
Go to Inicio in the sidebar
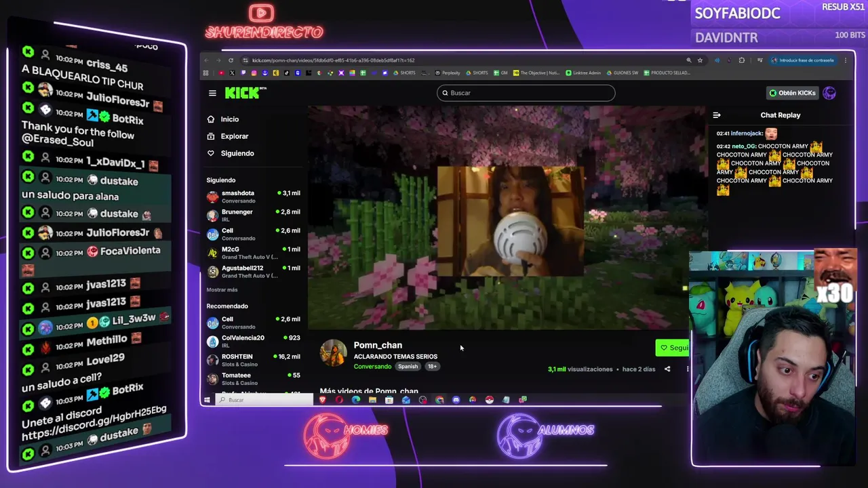223,119
